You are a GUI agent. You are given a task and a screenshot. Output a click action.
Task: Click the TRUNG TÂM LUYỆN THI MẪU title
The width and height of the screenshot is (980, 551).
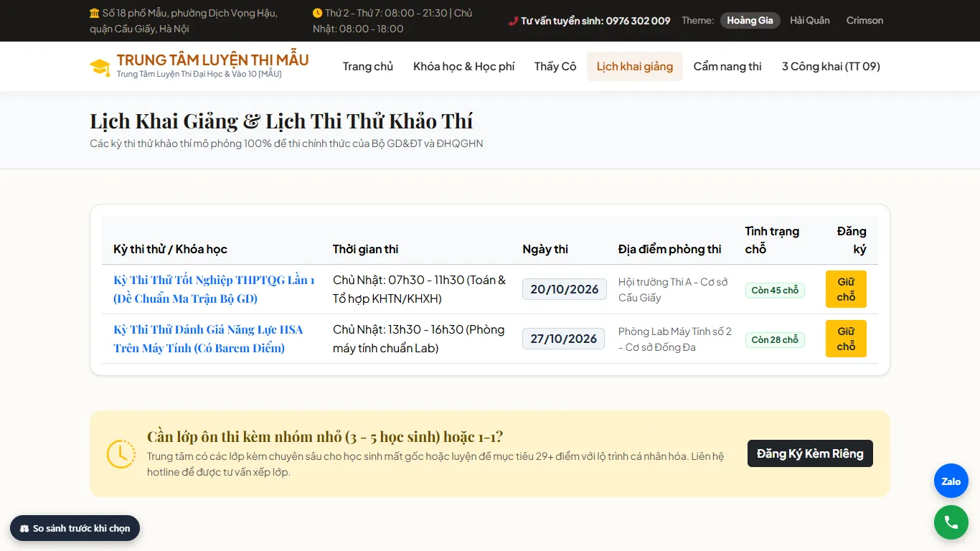(x=213, y=60)
